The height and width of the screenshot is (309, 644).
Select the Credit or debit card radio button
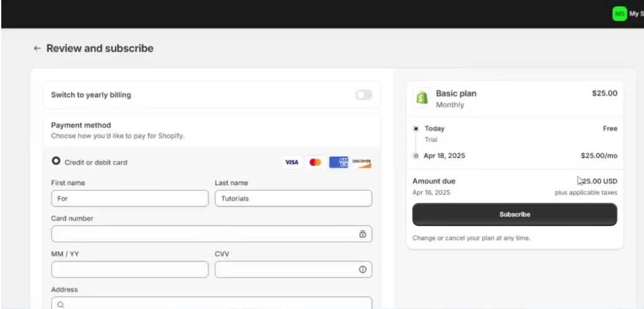[56, 161]
